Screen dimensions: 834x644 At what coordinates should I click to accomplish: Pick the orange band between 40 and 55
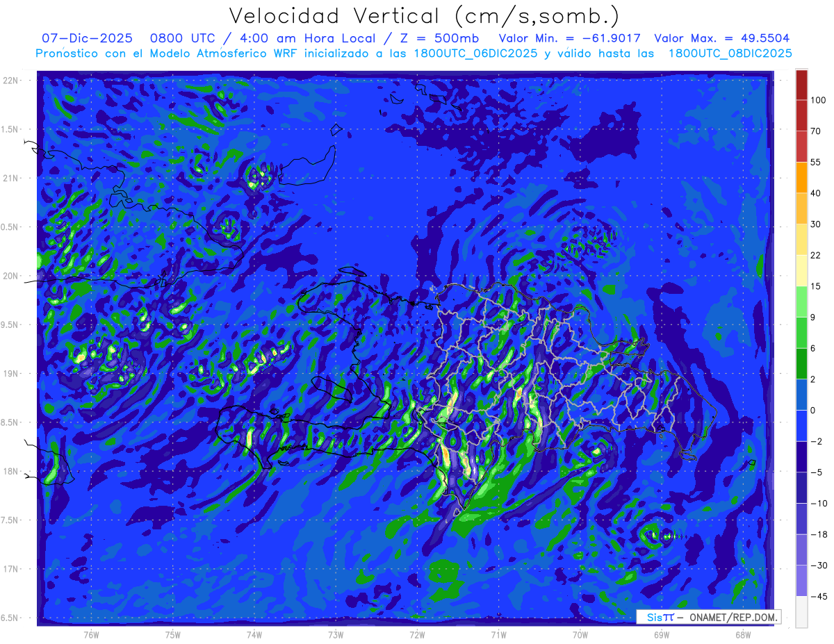click(x=801, y=178)
